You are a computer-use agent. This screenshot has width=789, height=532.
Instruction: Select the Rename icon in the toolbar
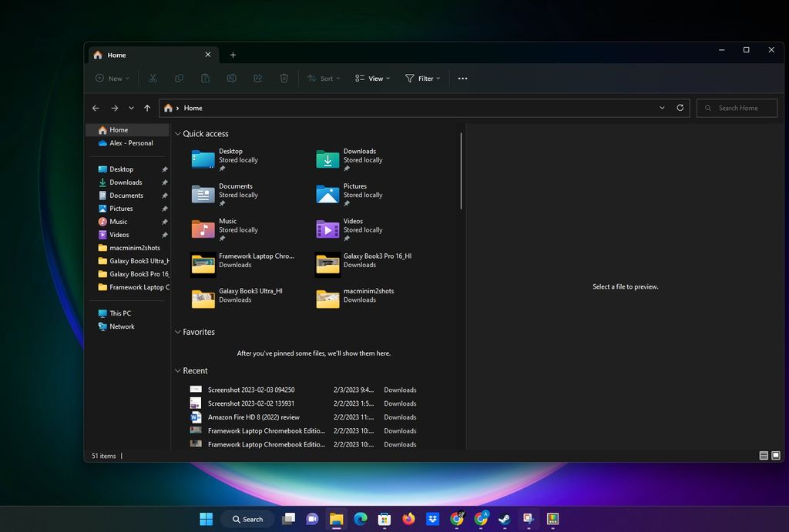[x=230, y=78]
